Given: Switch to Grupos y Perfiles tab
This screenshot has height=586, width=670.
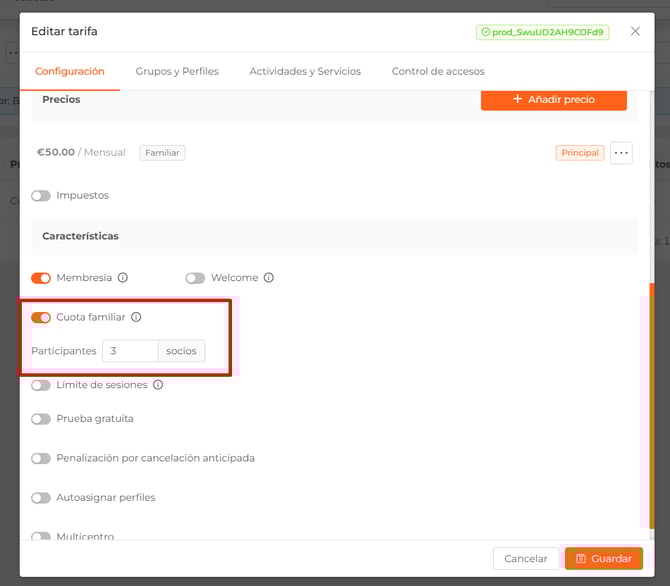Looking at the screenshot, I should point(177,72).
